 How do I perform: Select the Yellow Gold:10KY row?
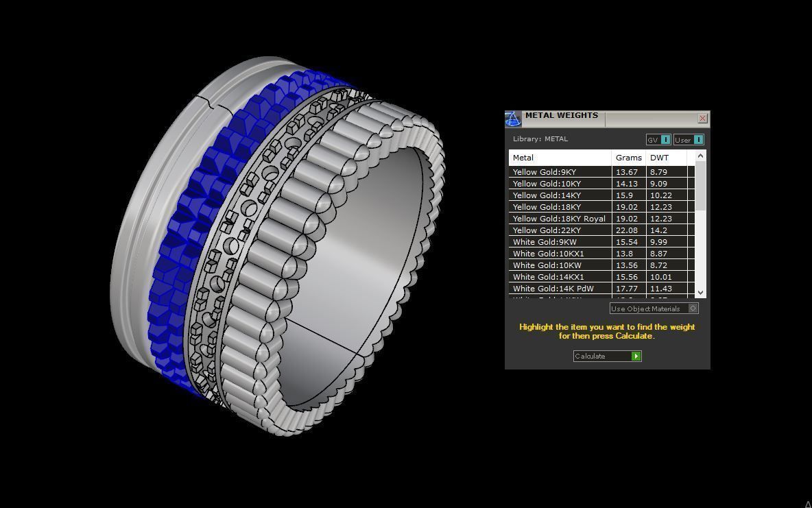click(x=601, y=184)
